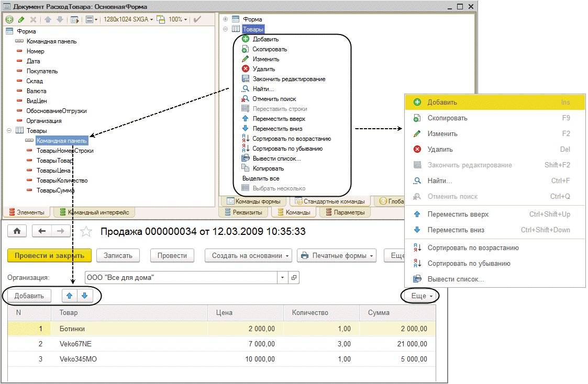Screen dimensions: 588x384
Task: Open the Стандартные команды tab
Action: (x=330, y=201)
